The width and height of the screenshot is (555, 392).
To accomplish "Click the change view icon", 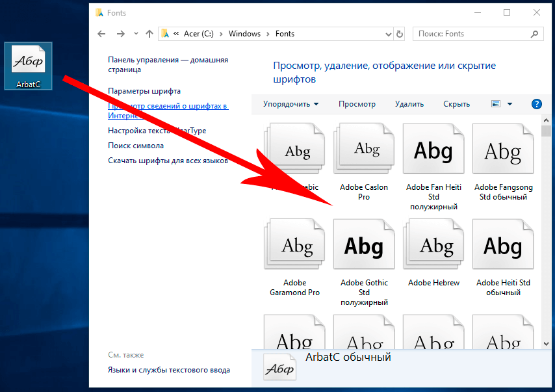I will 496,104.
